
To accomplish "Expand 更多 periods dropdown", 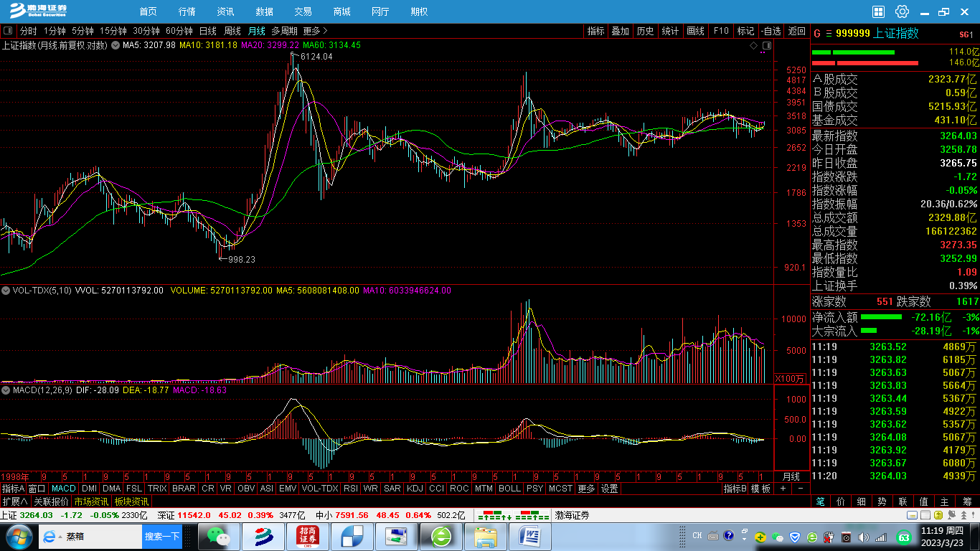I will coord(315,31).
